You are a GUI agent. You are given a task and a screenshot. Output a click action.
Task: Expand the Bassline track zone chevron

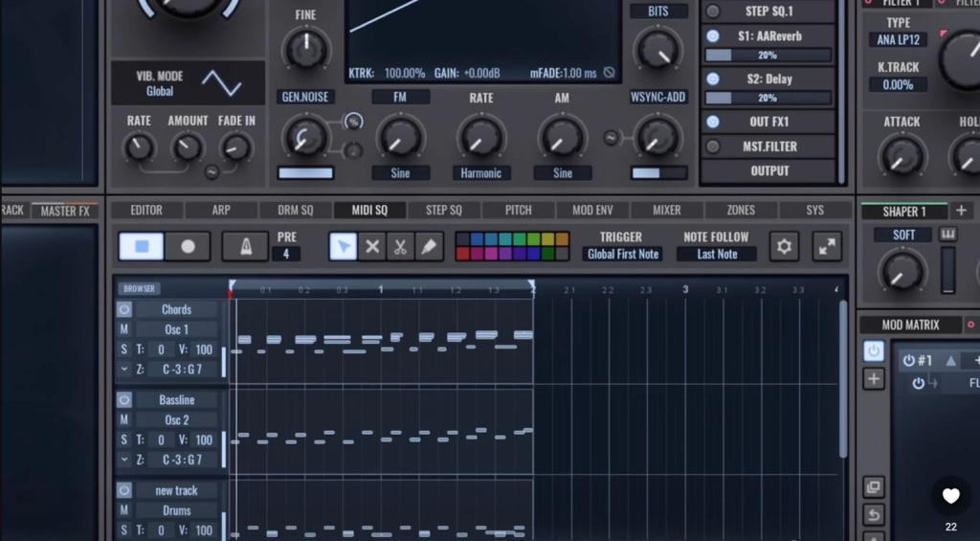(123, 459)
